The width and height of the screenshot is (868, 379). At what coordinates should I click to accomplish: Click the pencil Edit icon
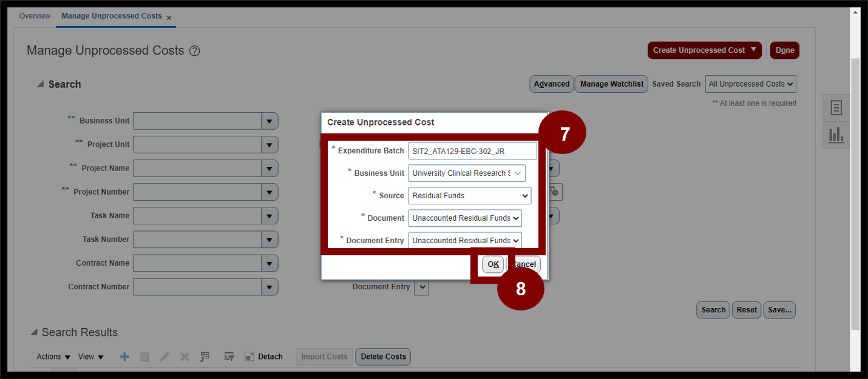[164, 357]
